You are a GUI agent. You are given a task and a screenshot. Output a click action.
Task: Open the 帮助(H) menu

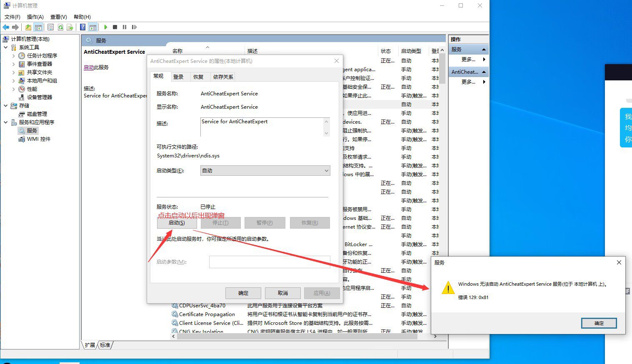click(82, 17)
